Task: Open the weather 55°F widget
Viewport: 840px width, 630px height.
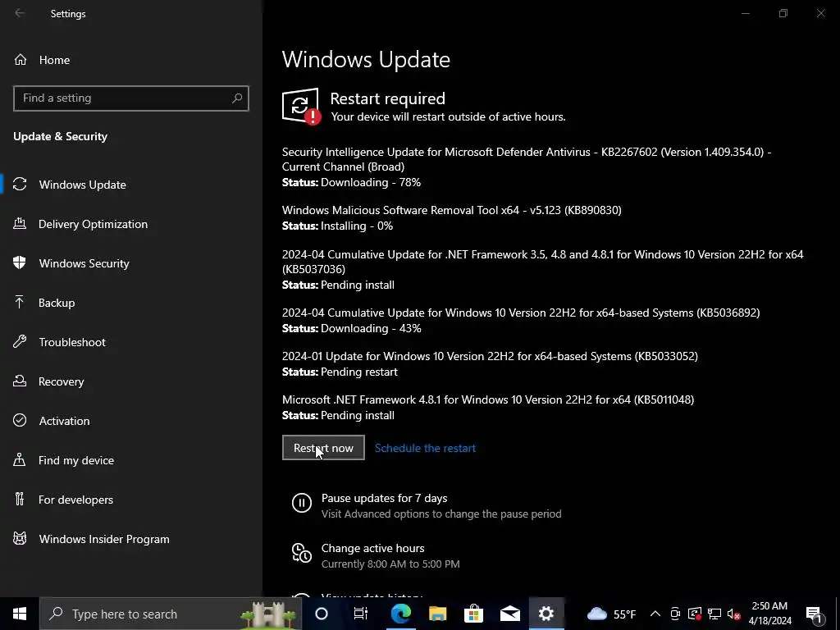Action: [611, 614]
